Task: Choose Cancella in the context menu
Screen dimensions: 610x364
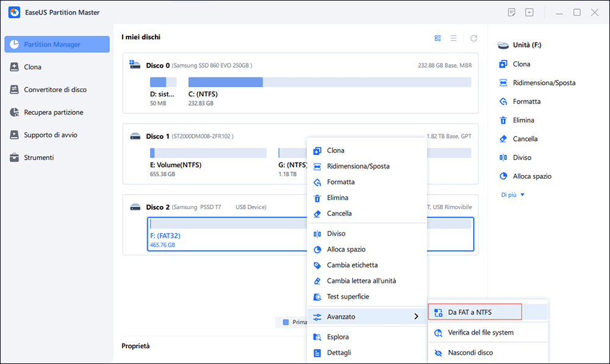Action: pyautogui.click(x=367, y=213)
